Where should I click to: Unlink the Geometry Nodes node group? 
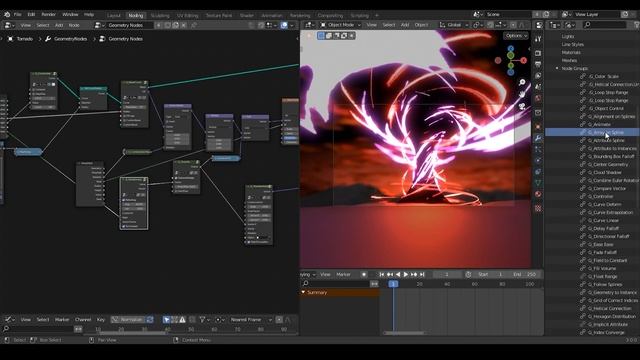(x=184, y=25)
